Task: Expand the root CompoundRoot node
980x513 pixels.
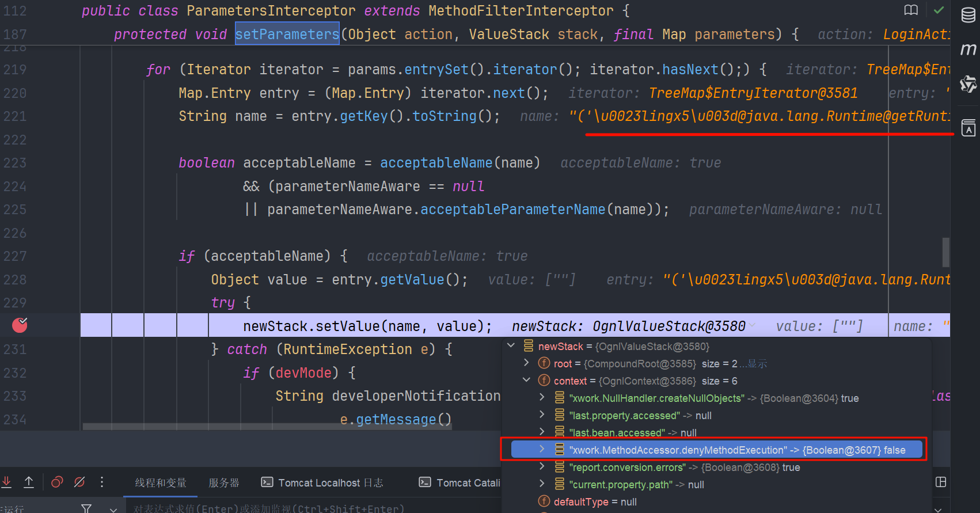Action: coord(526,363)
